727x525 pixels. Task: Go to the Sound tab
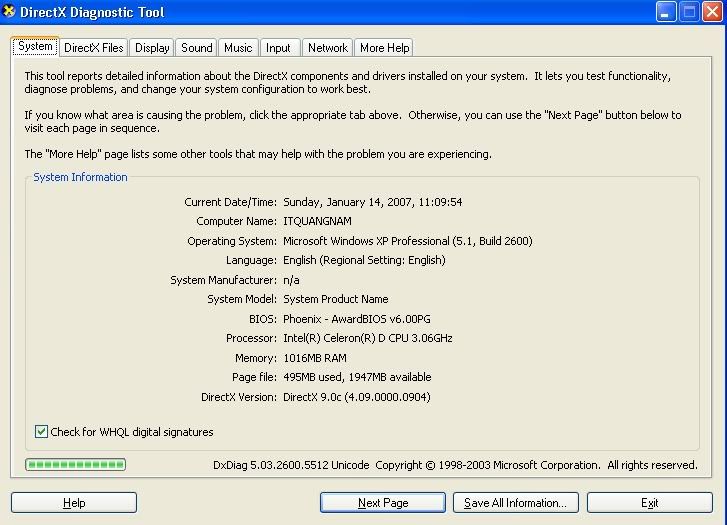(x=197, y=48)
